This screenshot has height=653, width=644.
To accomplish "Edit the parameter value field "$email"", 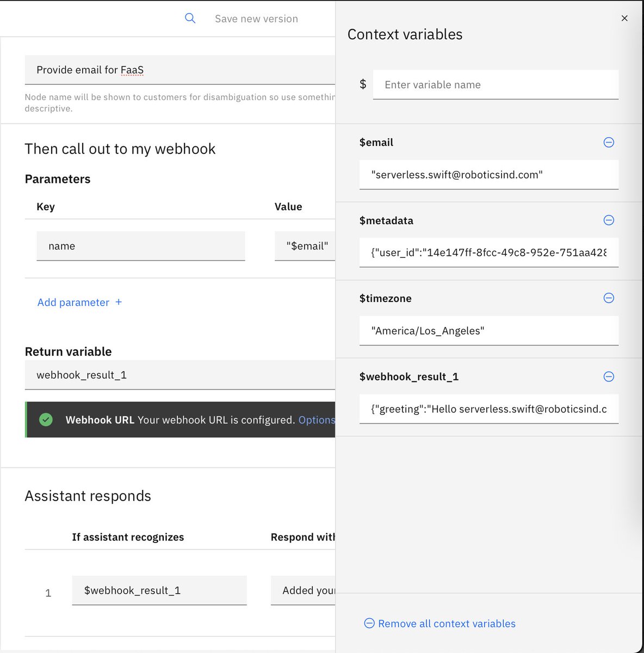I will point(305,246).
